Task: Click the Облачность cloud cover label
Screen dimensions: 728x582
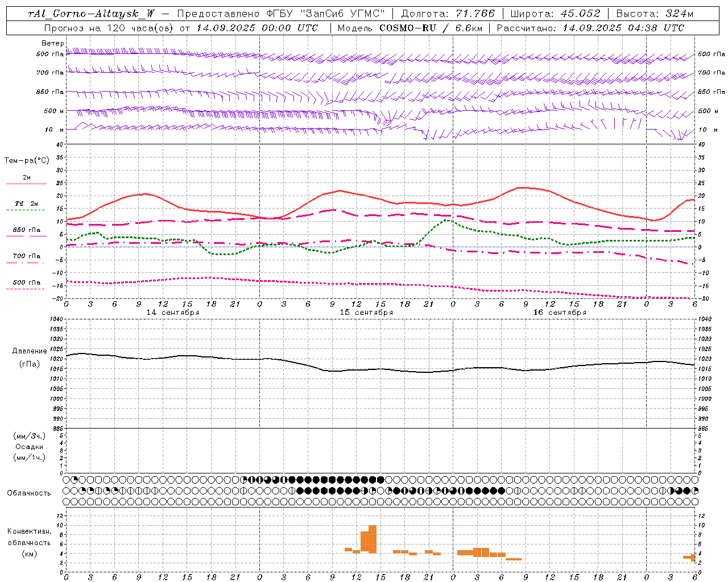Action: click(x=29, y=493)
